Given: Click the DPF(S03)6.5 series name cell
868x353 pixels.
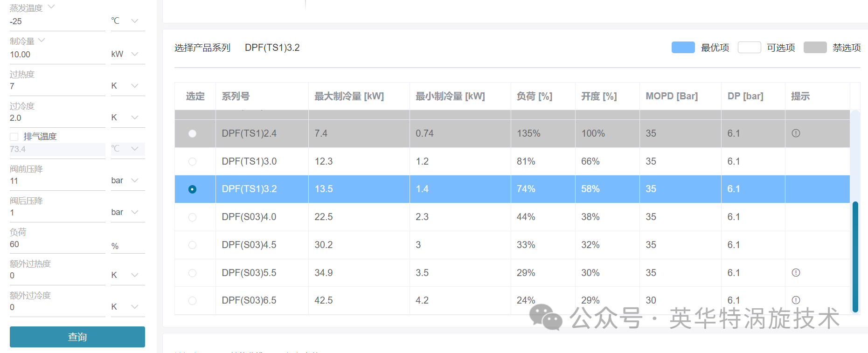Looking at the screenshot, I should 262,301.
